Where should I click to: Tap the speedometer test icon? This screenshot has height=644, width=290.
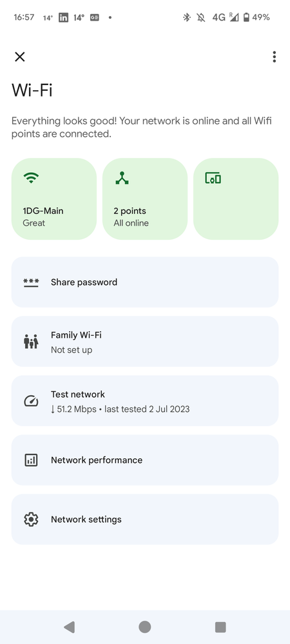[31, 401]
